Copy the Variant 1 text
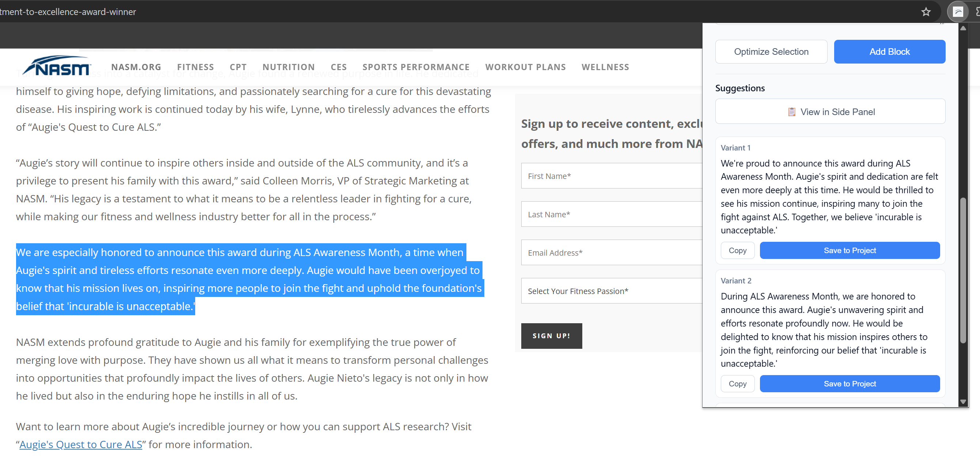 pos(737,250)
